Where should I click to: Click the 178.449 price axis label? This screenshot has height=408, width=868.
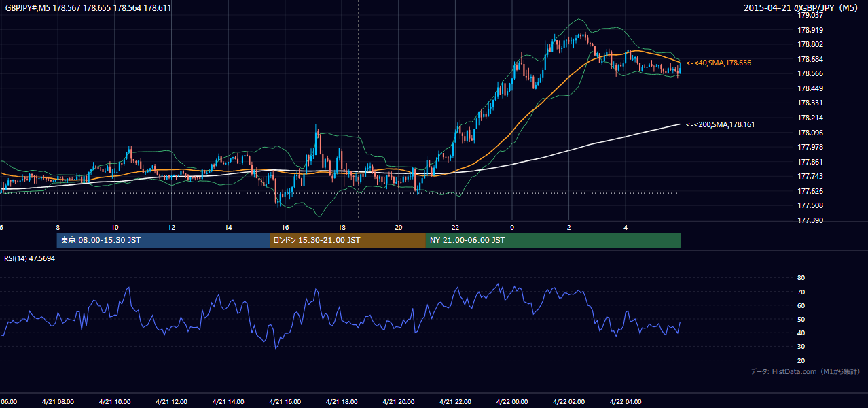point(810,88)
